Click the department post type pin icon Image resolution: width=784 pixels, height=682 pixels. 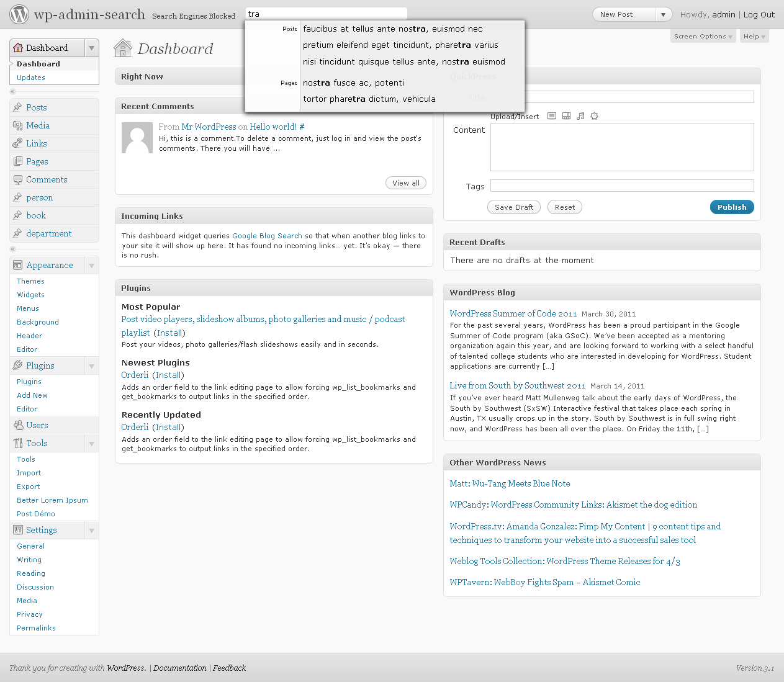point(17,233)
